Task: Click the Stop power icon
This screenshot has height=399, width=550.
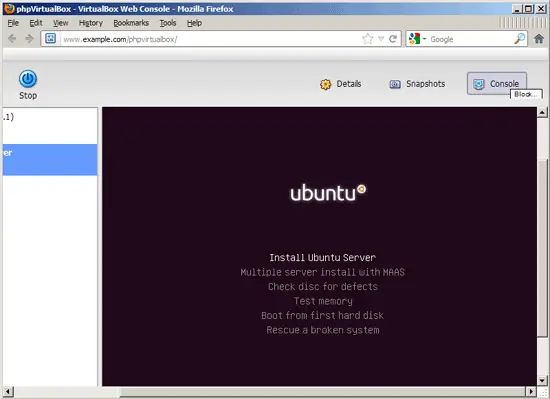Action: point(28,79)
